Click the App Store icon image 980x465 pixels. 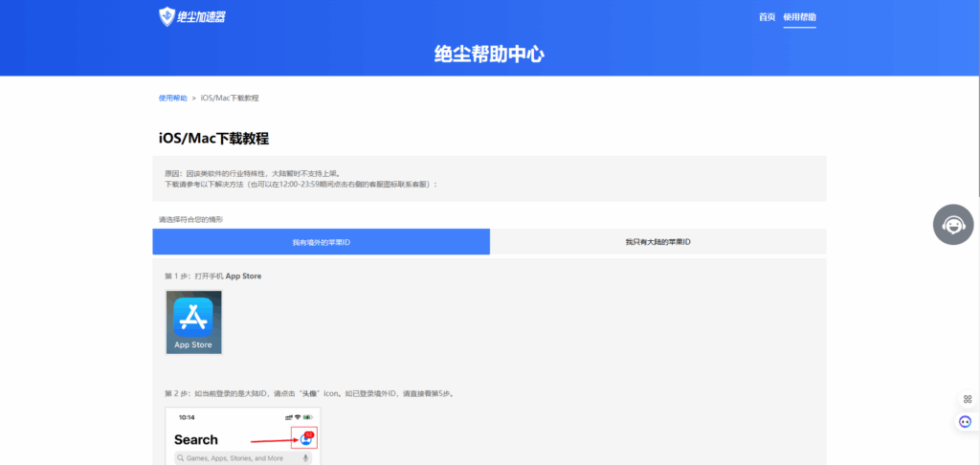pos(193,322)
